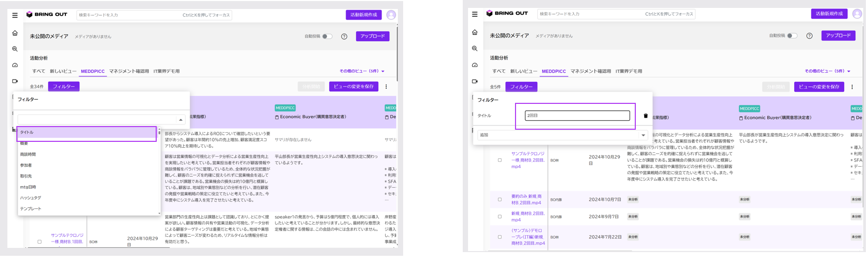Select タイトル from the filter options list
Image resolution: width=868 pixels, height=260 pixels.
pos(87,133)
